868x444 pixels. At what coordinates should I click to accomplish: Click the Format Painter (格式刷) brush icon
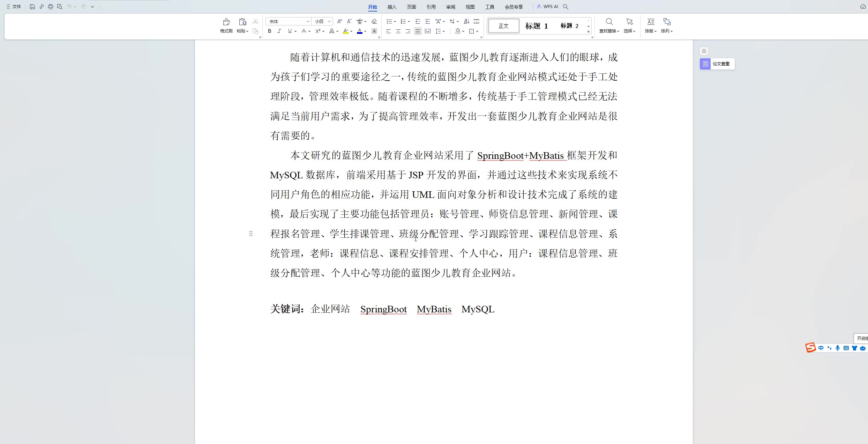point(226,22)
